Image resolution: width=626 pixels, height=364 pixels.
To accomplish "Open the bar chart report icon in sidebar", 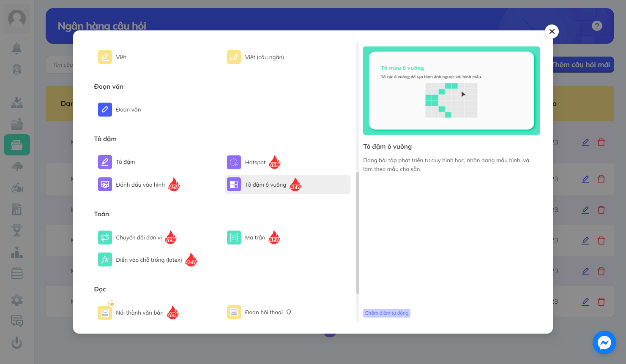I will 17,209.
